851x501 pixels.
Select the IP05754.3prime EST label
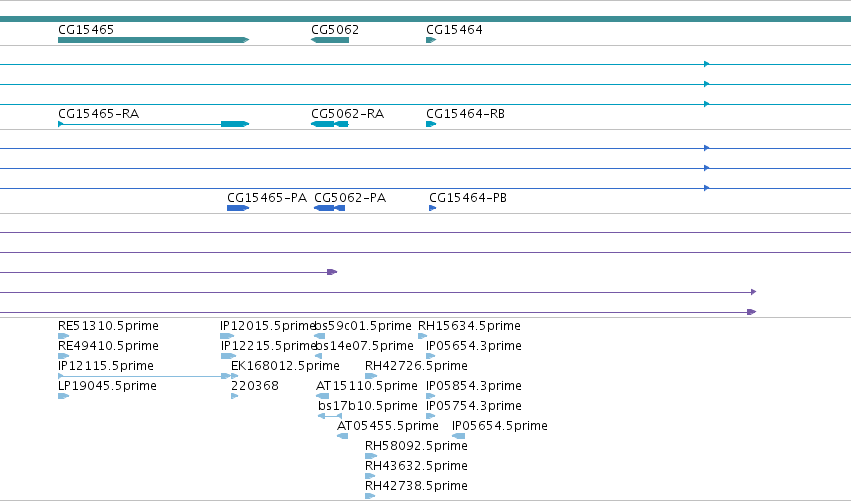pos(474,406)
